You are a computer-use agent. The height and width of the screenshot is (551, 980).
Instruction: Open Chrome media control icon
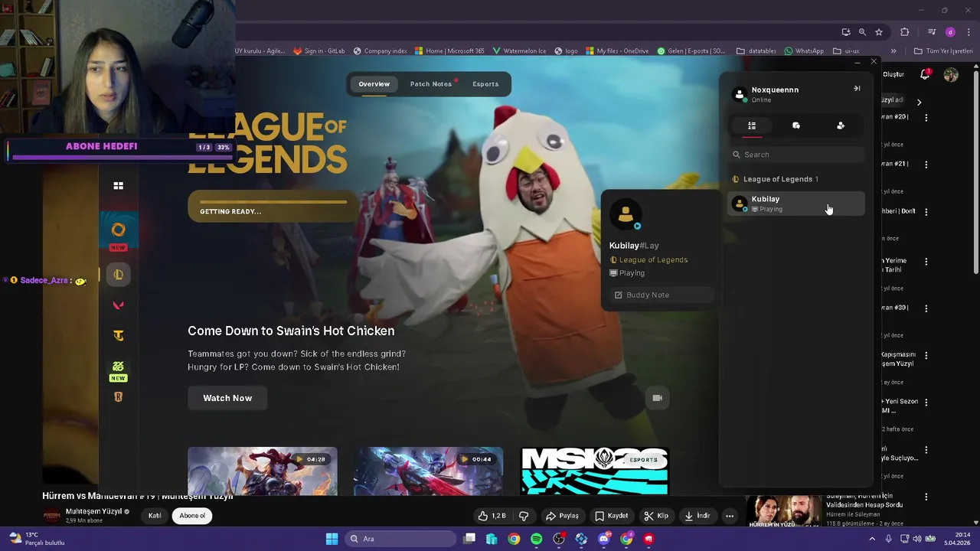coord(932,32)
